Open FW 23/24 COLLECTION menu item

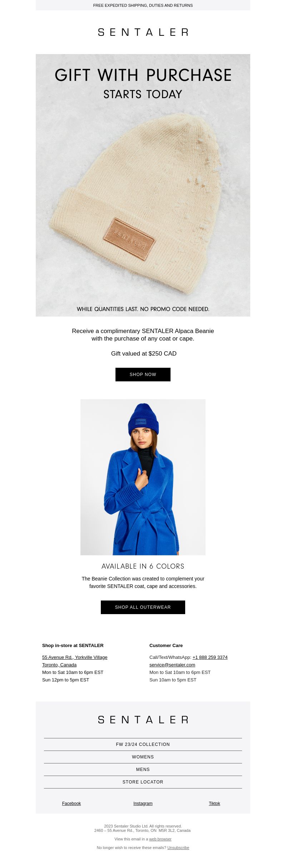[143, 744]
